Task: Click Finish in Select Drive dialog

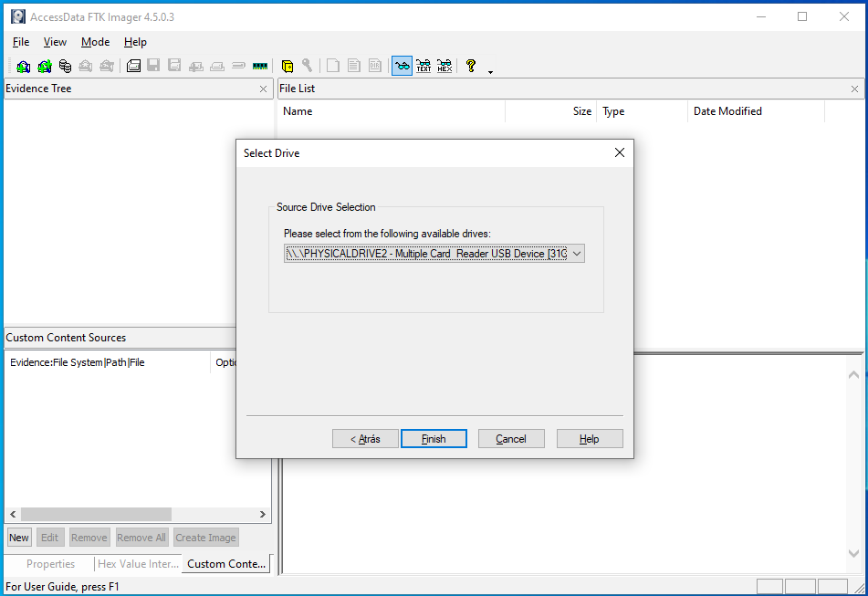Action: (x=434, y=439)
